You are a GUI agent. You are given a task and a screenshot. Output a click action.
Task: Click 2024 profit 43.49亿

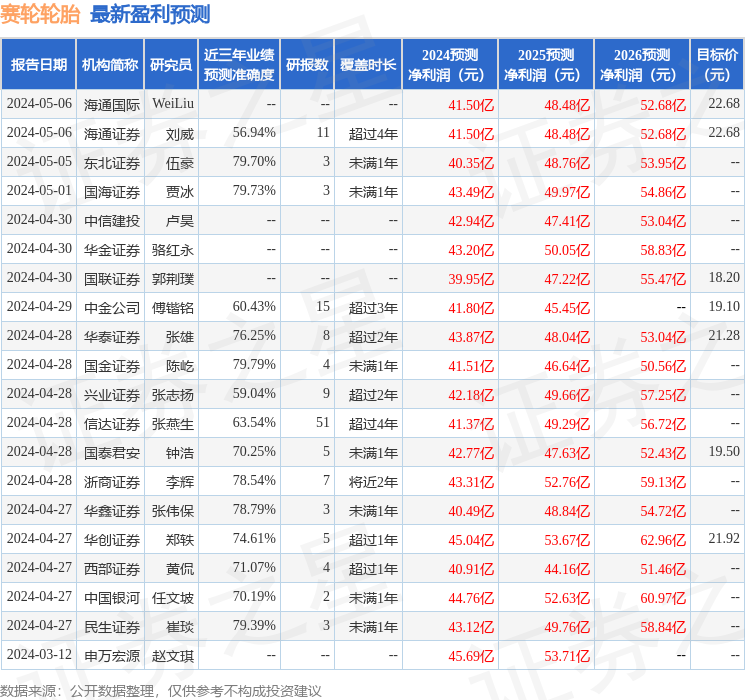[471, 192]
